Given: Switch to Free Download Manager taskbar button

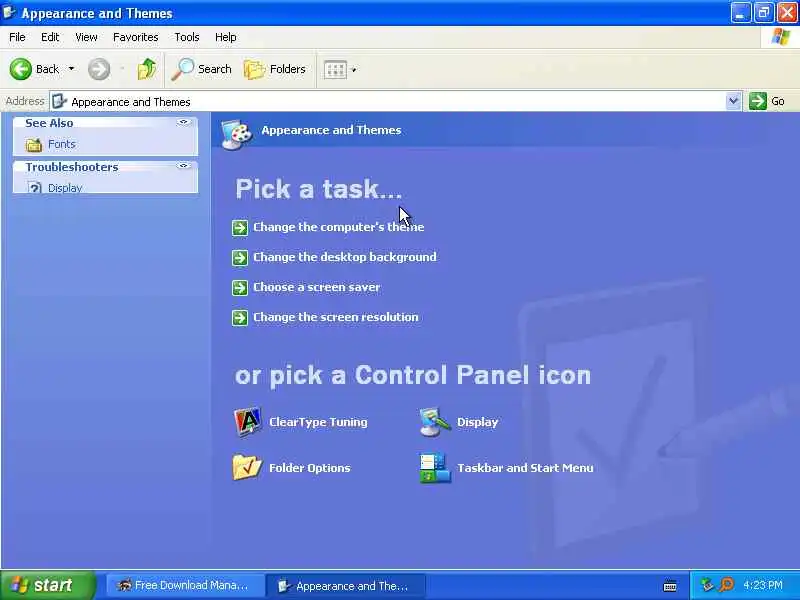Looking at the screenshot, I should (x=185, y=585).
